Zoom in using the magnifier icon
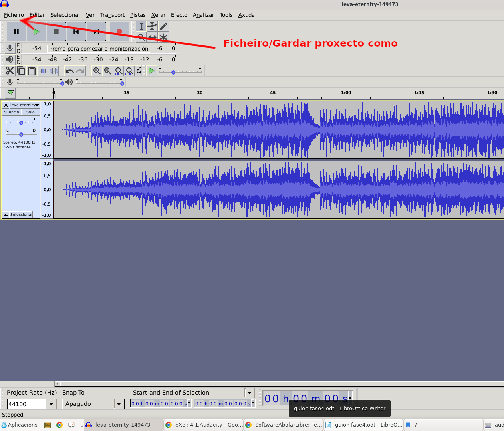504x431 pixels. 97,71
